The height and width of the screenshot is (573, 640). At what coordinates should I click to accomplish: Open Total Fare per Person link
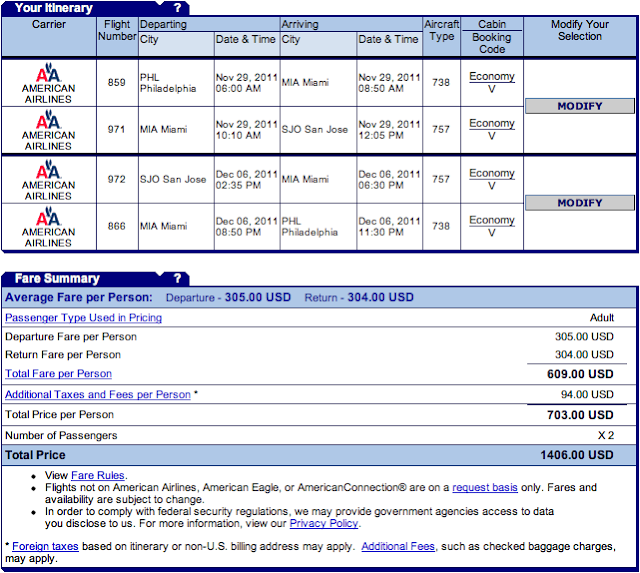(x=58, y=373)
